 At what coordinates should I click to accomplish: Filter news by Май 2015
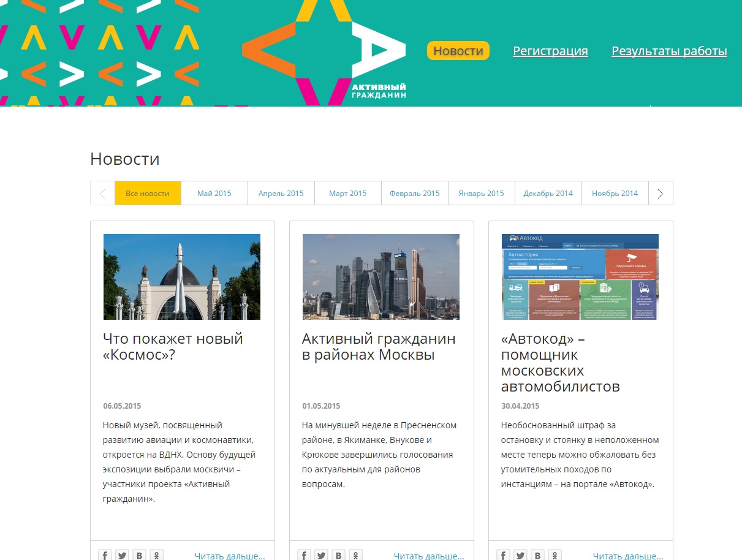pyautogui.click(x=214, y=193)
